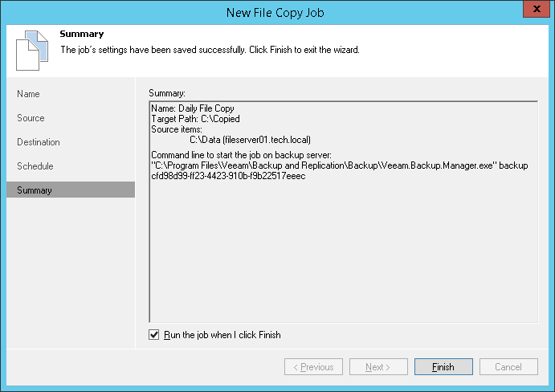This screenshot has width=555, height=392.
Task: Click inside the Summary text box
Action: click(343, 249)
